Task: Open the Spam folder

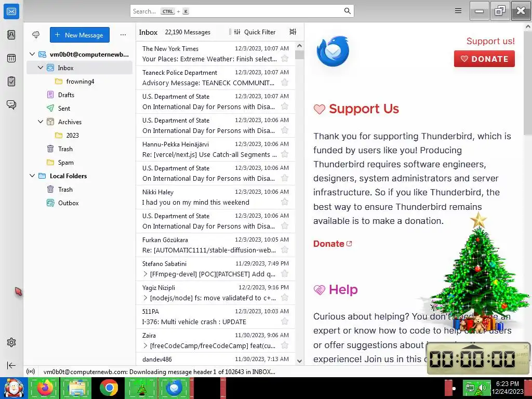Action: [79, 162]
